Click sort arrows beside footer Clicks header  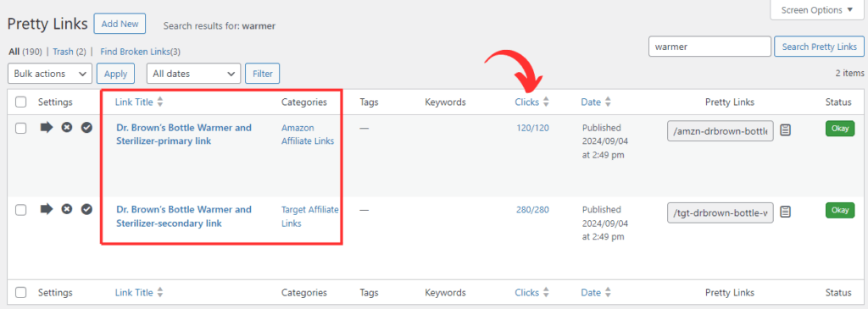pyautogui.click(x=545, y=292)
